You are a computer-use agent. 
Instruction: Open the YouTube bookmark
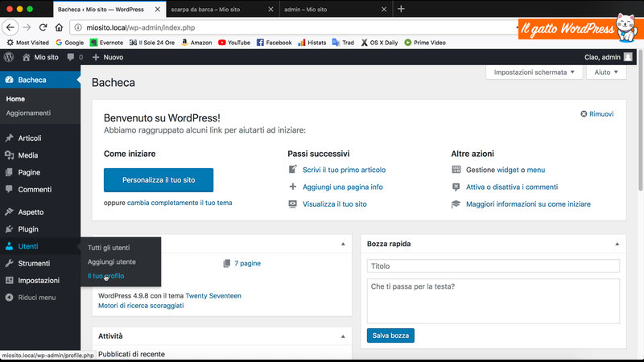click(234, 43)
